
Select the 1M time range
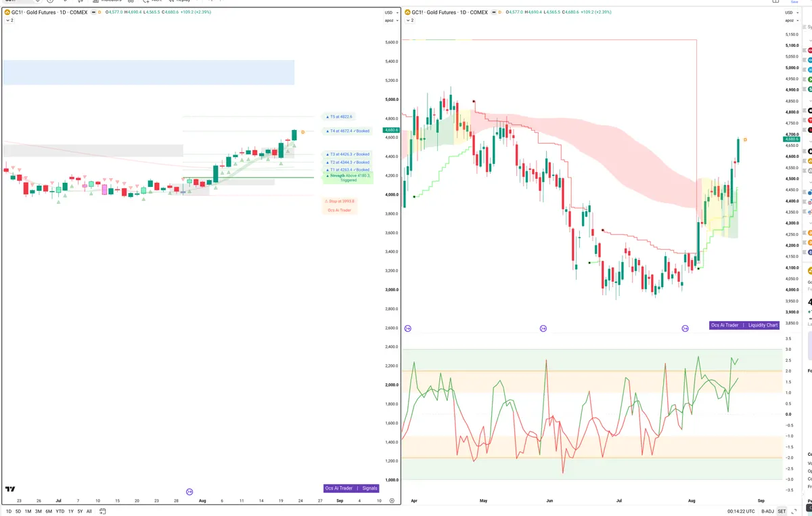point(28,511)
